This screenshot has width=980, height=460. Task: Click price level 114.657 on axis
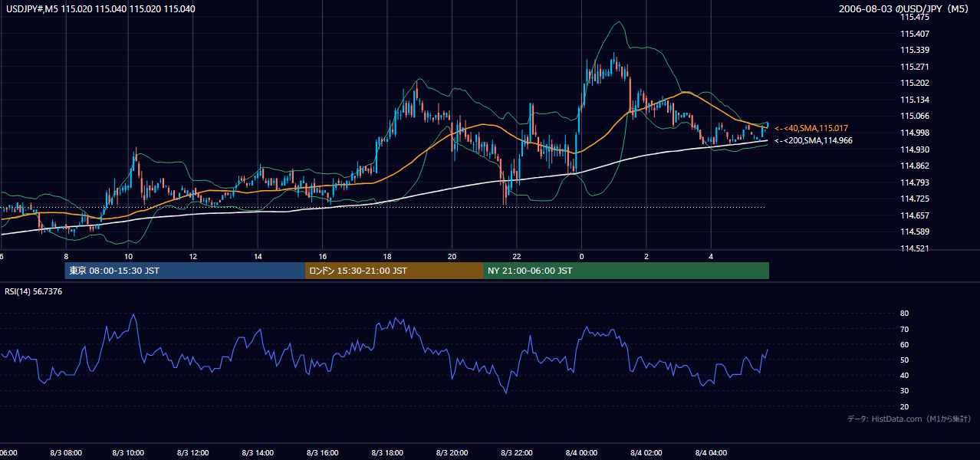point(914,215)
